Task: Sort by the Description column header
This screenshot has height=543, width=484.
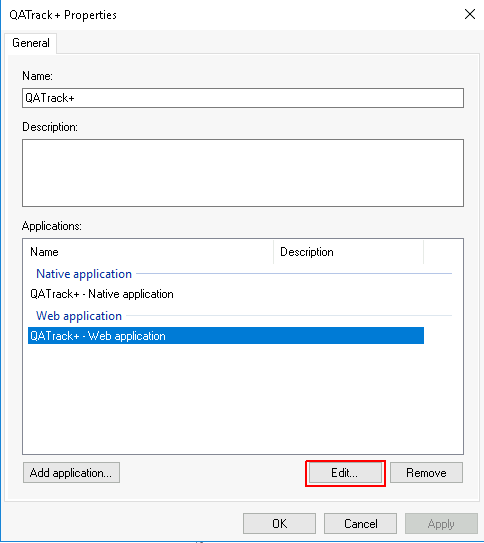Action: pos(348,252)
